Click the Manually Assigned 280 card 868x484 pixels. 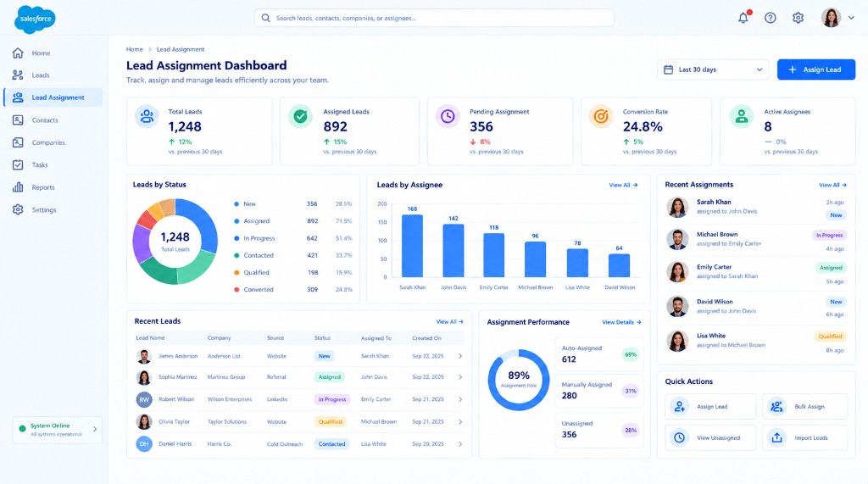pos(599,391)
